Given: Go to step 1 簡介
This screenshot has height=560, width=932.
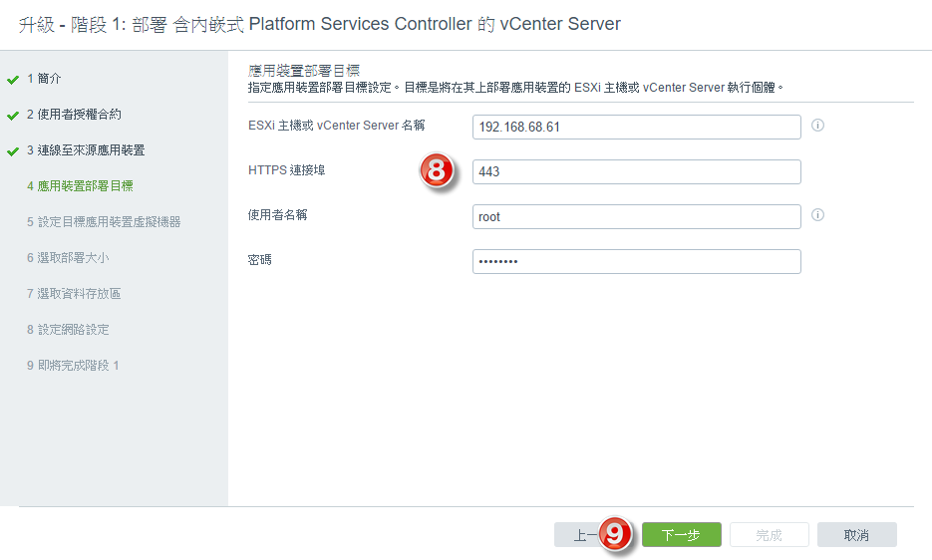Looking at the screenshot, I should point(44,79).
